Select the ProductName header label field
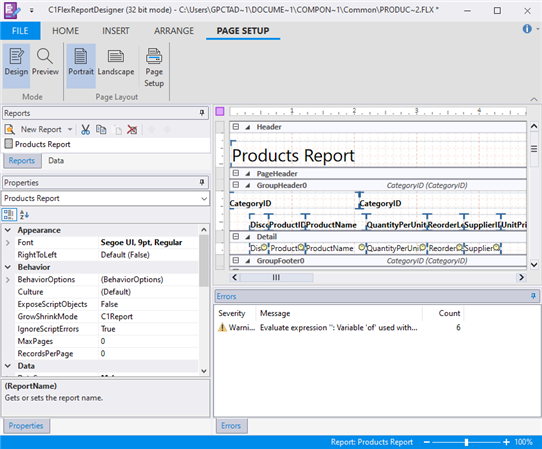Image resolution: width=542 pixels, height=449 pixels. [x=331, y=225]
